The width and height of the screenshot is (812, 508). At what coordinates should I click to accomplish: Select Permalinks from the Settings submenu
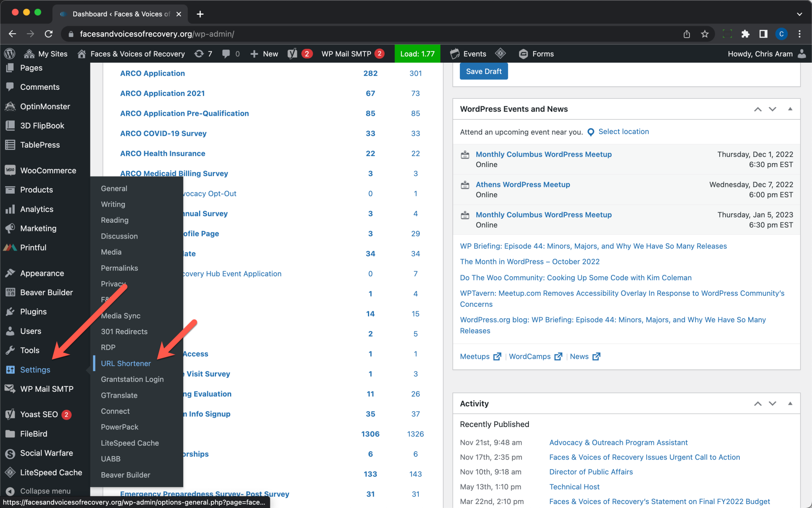119,268
